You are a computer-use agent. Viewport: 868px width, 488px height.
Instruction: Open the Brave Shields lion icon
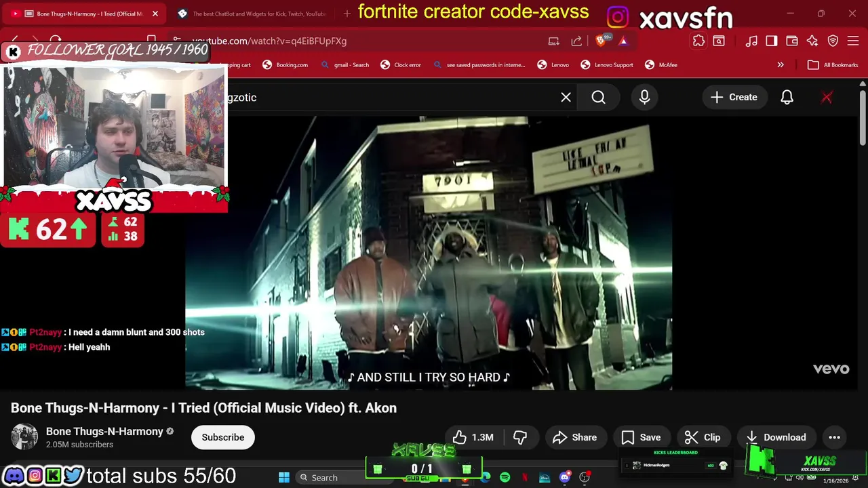pos(601,41)
